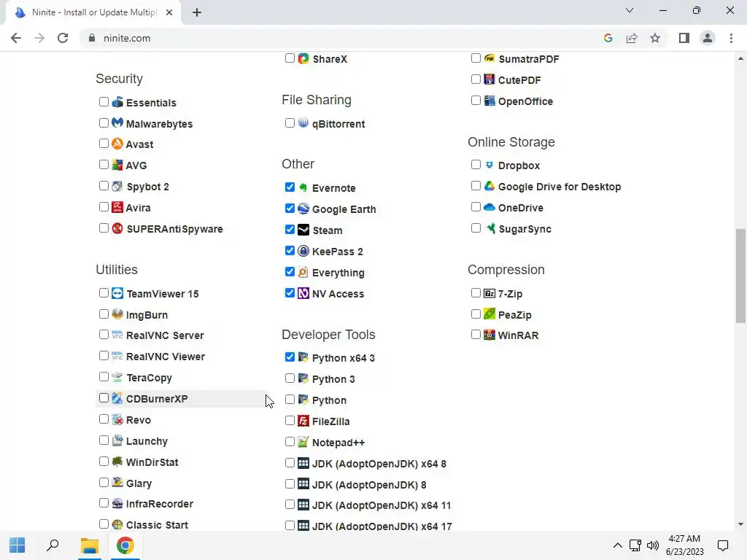The width and height of the screenshot is (747, 560).
Task: Click the OneDrive cloud icon
Action: (x=489, y=206)
